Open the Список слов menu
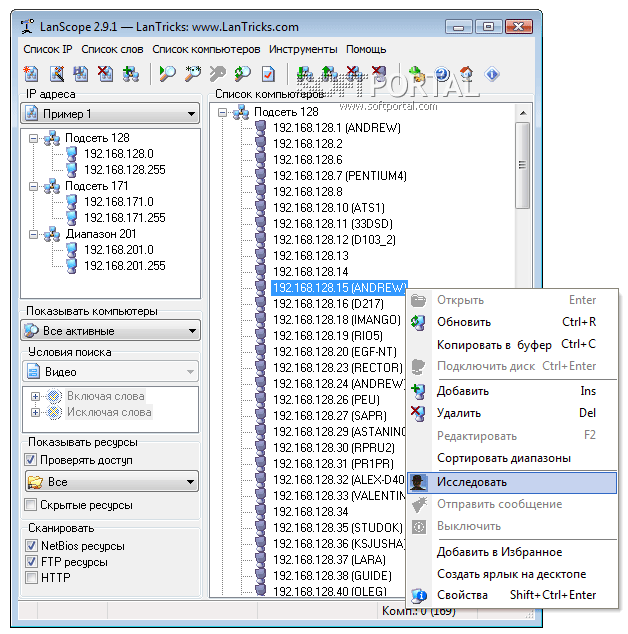 coord(112,49)
